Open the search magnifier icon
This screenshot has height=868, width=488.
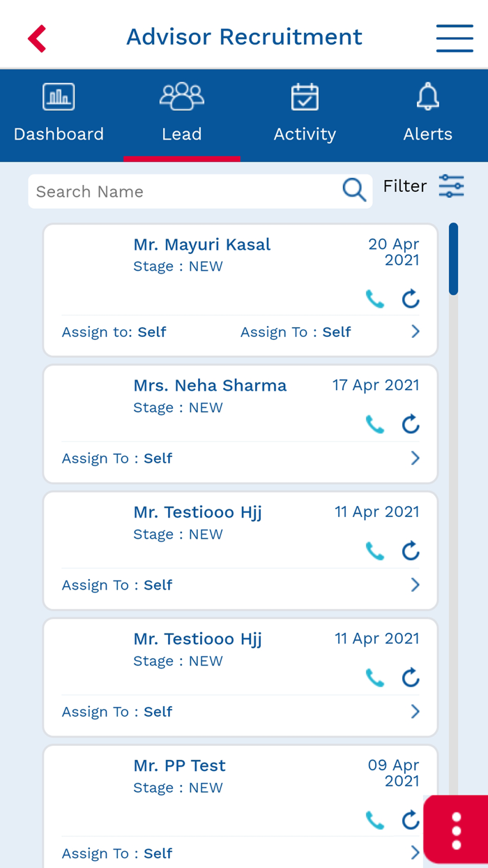353,189
